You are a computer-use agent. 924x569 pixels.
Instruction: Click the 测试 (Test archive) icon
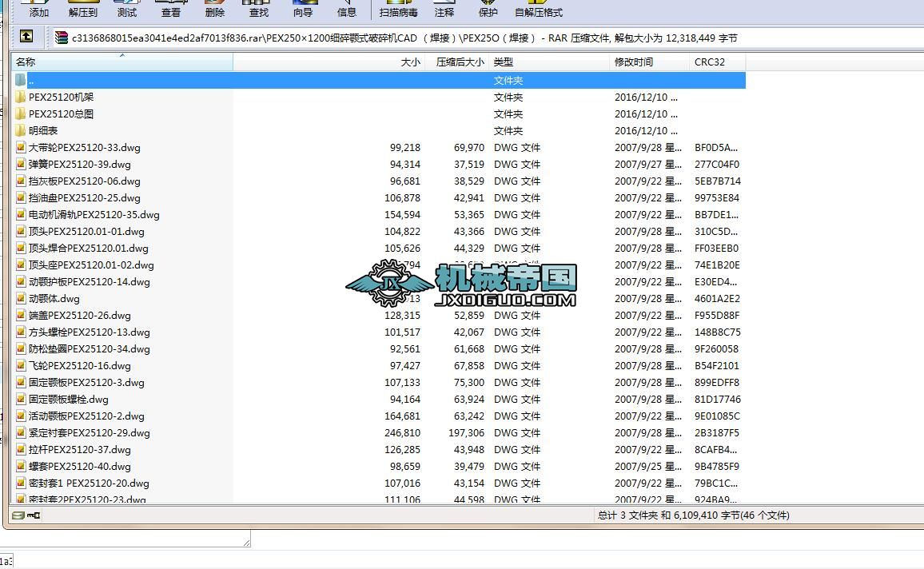(x=125, y=10)
